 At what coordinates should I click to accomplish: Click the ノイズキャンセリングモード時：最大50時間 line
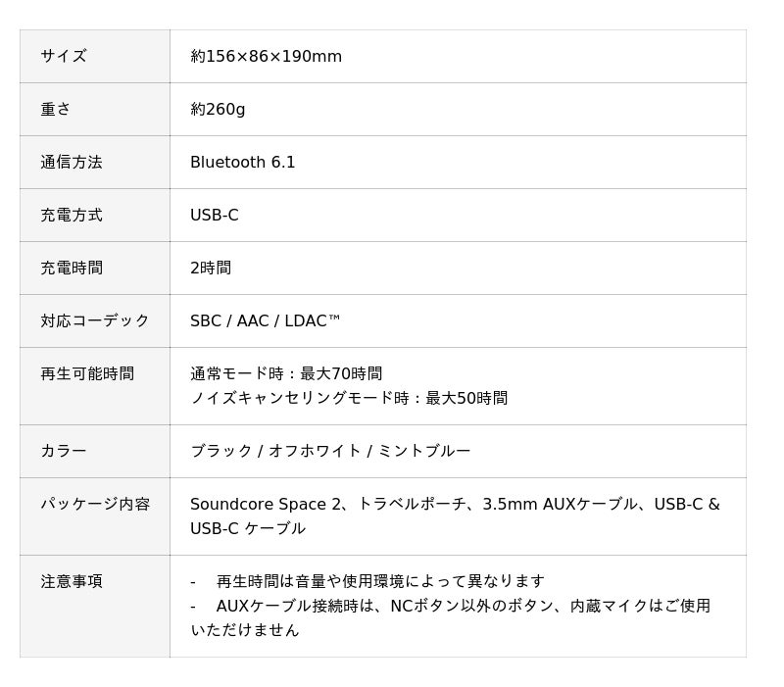point(349,399)
